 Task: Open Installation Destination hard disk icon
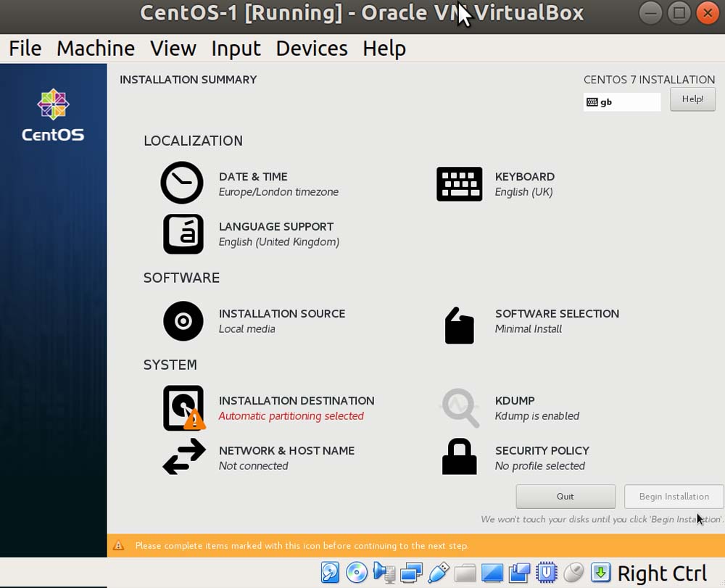(x=183, y=407)
